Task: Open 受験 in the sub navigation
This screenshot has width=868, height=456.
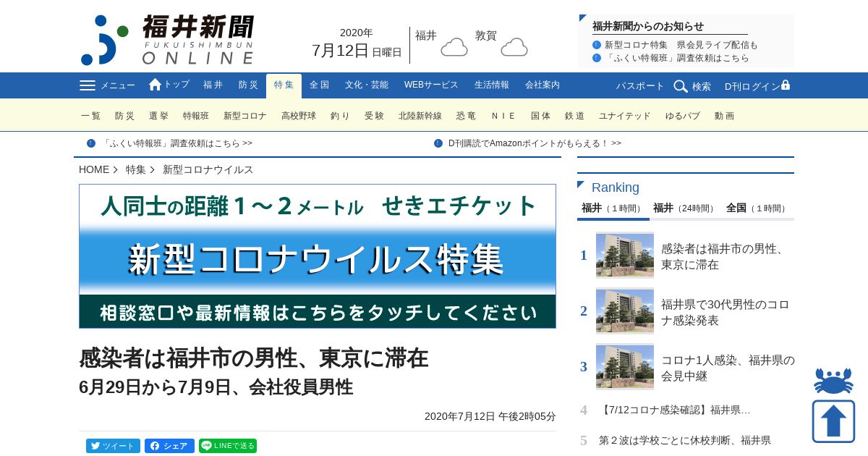Action: tap(374, 116)
